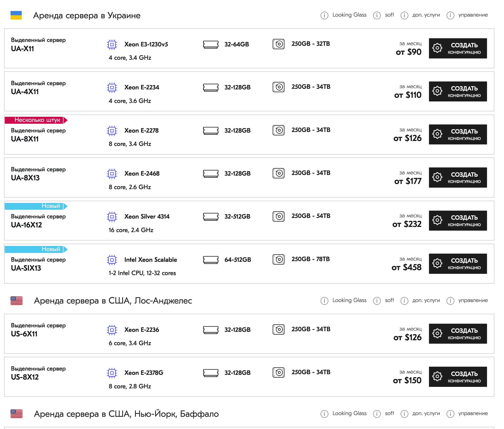Click the disk icon in the UA-8X11 row

click(x=278, y=130)
